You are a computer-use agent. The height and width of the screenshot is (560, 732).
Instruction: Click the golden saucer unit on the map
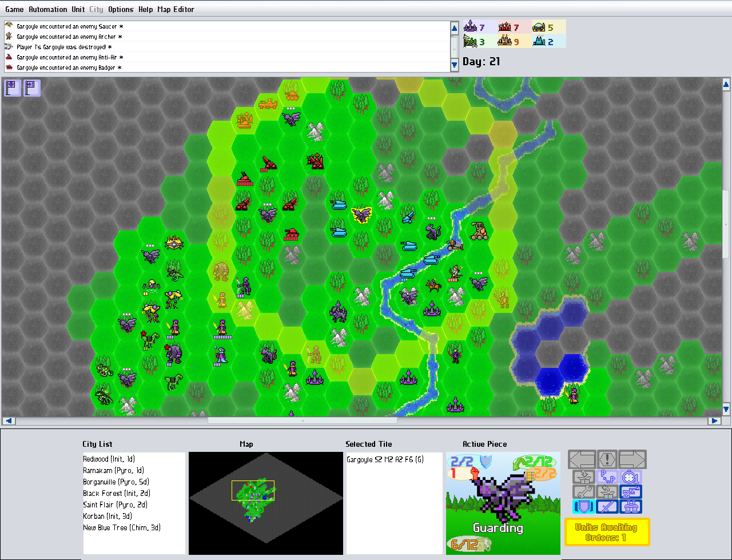(x=174, y=244)
